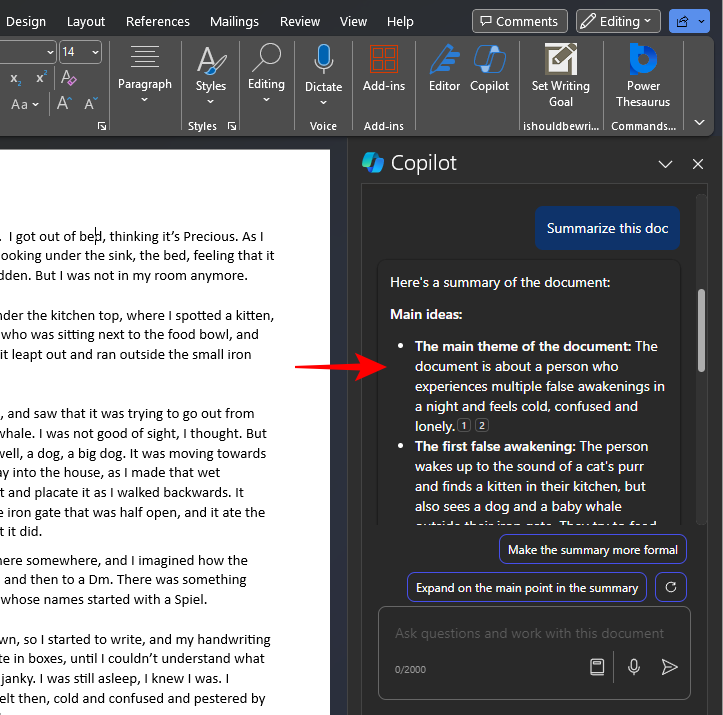Start Dictate microphone
Screen dimensions: 723x715
click(x=323, y=60)
